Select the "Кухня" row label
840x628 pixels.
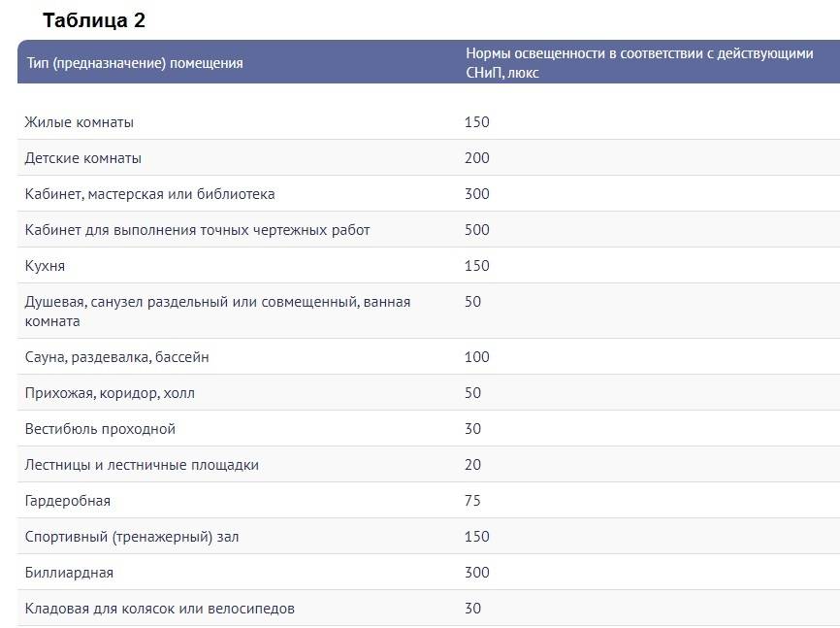(45, 266)
